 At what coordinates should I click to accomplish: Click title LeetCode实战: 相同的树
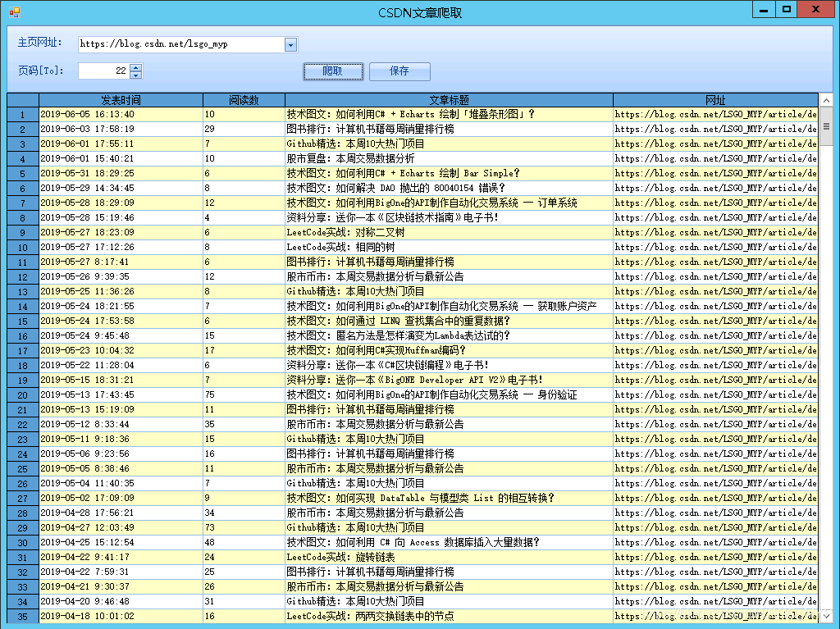(x=449, y=247)
